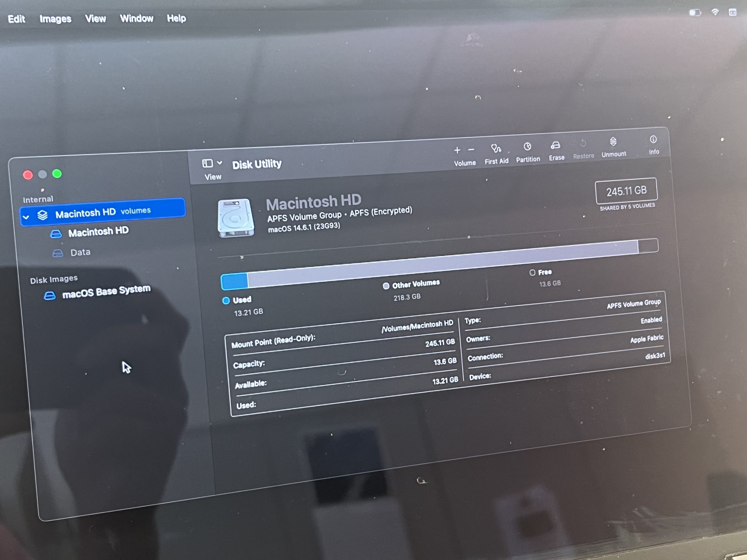Screen dimensions: 747x560
Task: Open the Window menu
Action: [x=137, y=18]
